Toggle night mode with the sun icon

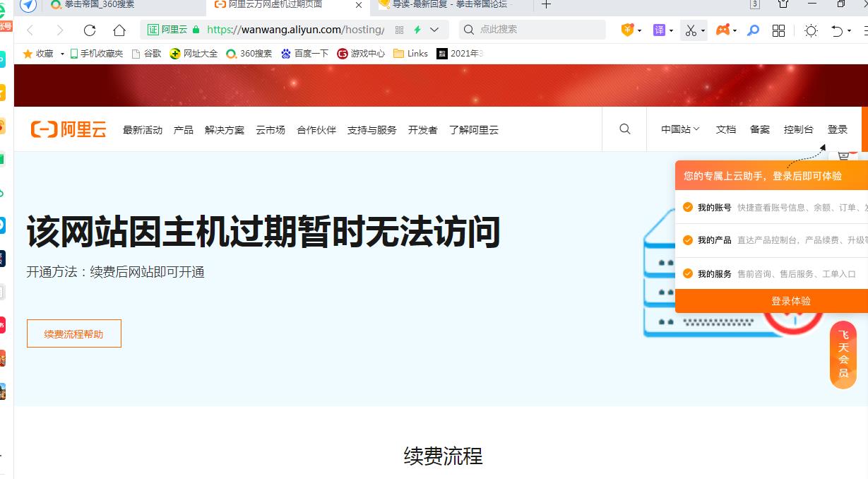(811, 30)
